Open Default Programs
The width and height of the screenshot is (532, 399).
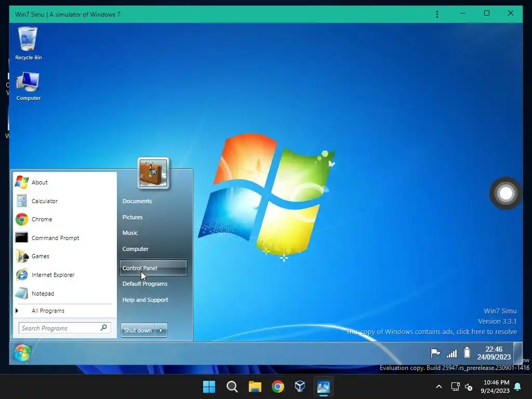tap(145, 284)
